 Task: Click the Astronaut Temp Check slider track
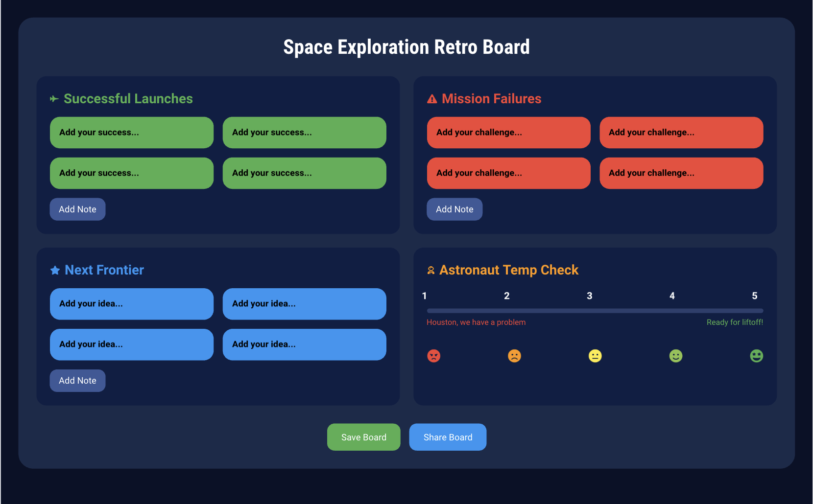(x=595, y=311)
